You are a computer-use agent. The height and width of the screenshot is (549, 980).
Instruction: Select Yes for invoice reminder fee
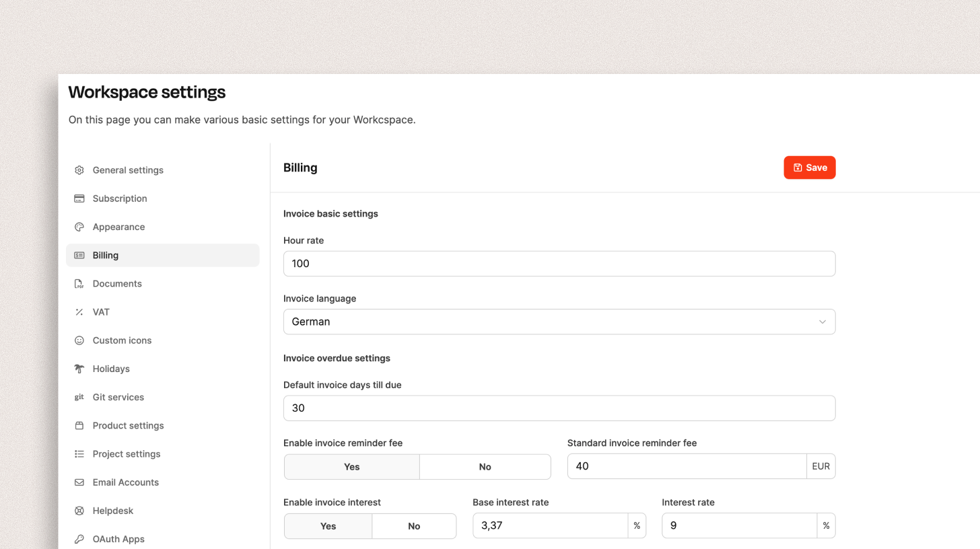(x=351, y=467)
